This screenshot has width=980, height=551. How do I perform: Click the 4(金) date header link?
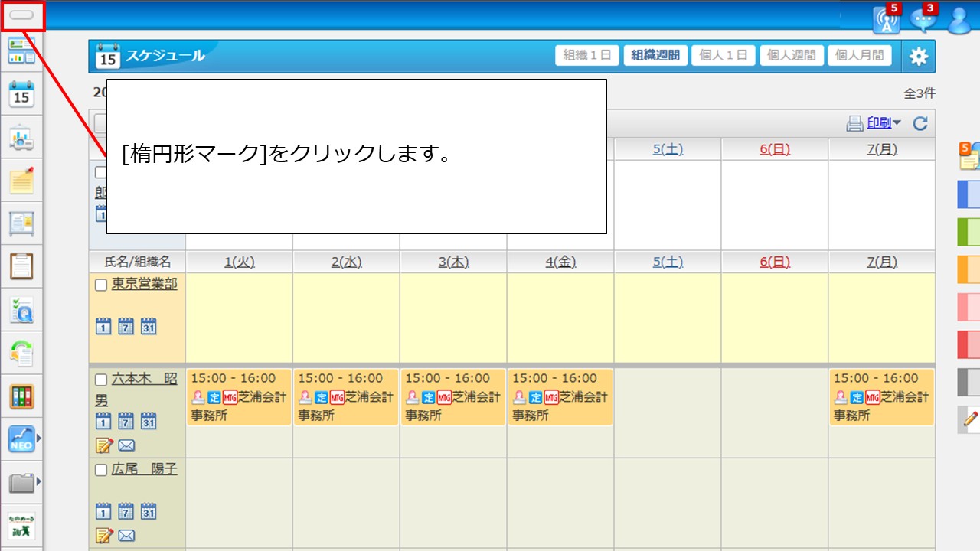pos(560,262)
